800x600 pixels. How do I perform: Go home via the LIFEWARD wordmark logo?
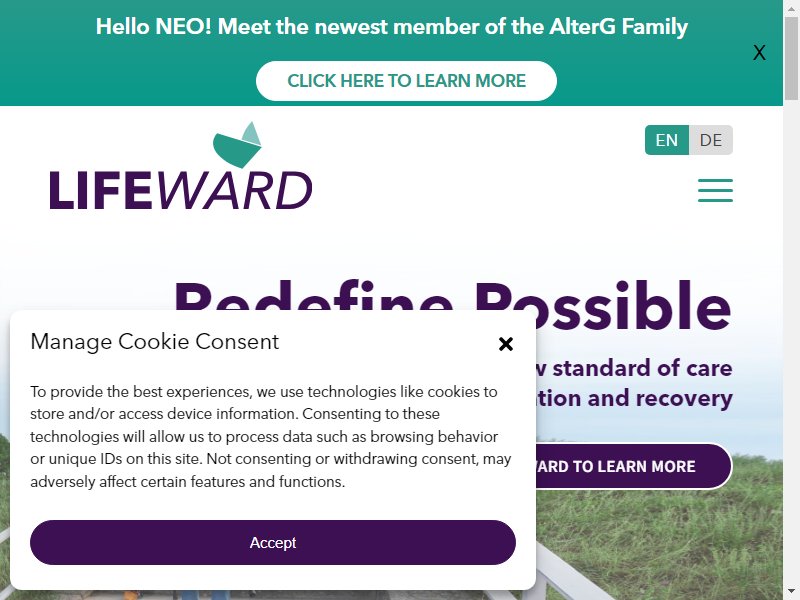click(x=181, y=190)
